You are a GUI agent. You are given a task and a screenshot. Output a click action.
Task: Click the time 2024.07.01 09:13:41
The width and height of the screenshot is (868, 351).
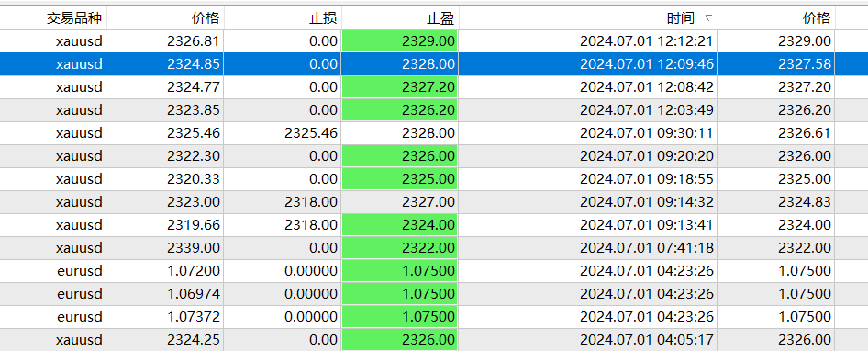click(x=647, y=225)
